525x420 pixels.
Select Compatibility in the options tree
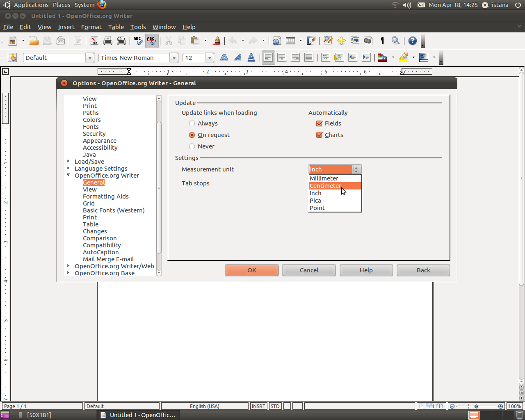[102, 245]
